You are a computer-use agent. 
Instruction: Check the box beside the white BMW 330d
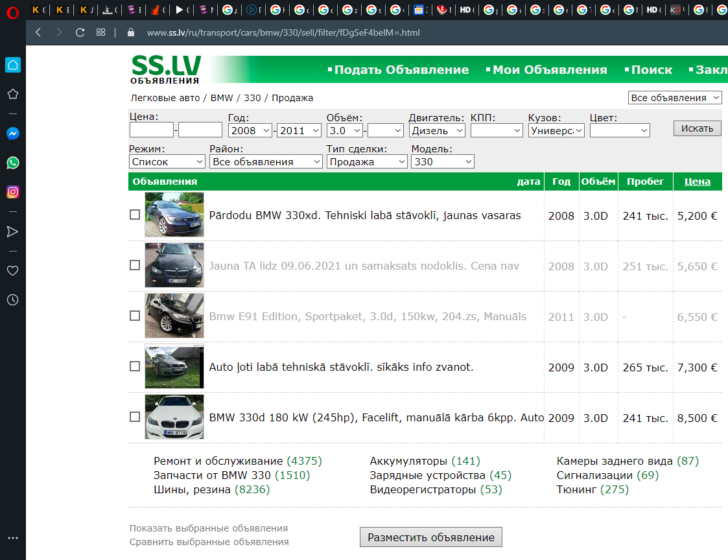pyautogui.click(x=135, y=417)
